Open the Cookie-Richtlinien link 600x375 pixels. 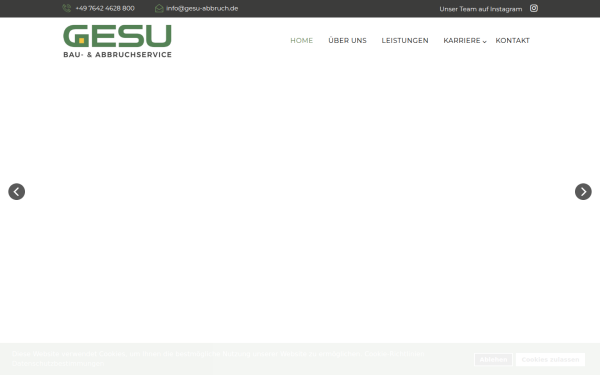[394, 354]
